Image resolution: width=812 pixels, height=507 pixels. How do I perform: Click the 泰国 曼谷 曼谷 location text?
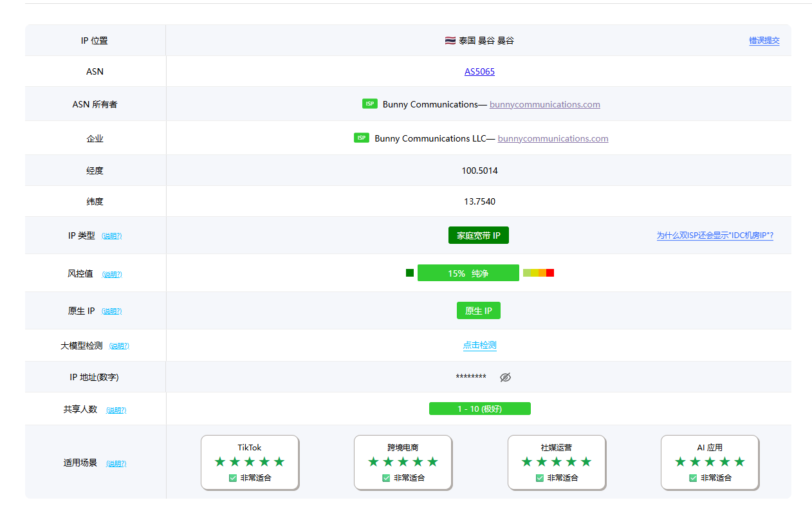[x=486, y=41]
